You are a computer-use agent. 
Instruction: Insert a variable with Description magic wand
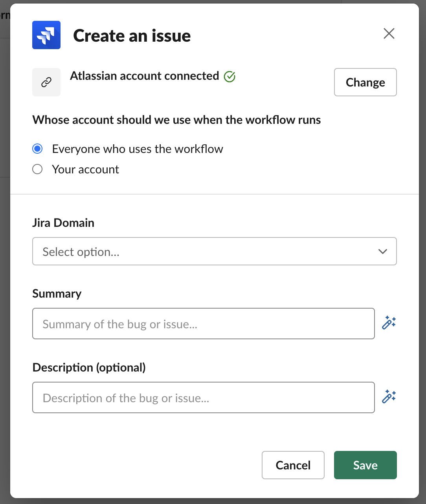(389, 397)
